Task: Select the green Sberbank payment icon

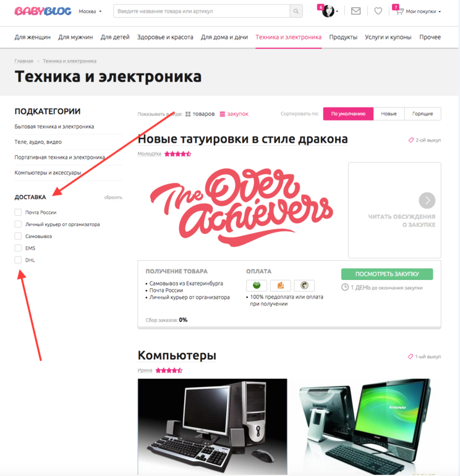Action: (x=257, y=286)
